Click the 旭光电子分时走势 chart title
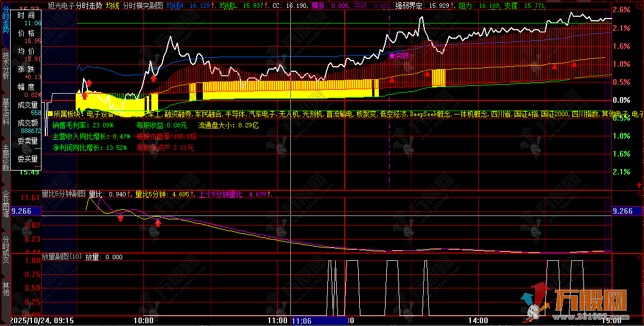This screenshot has height=326, width=644. point(75,5)
